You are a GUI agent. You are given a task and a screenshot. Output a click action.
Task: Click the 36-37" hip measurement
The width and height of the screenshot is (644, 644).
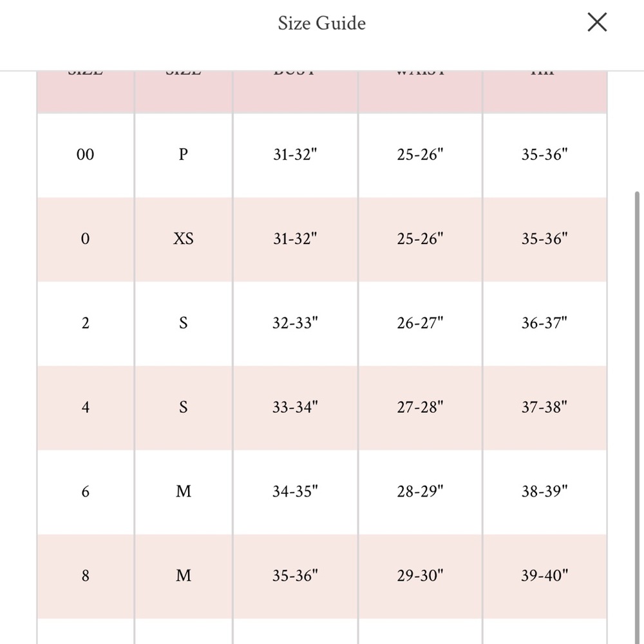tap(544, 323)
